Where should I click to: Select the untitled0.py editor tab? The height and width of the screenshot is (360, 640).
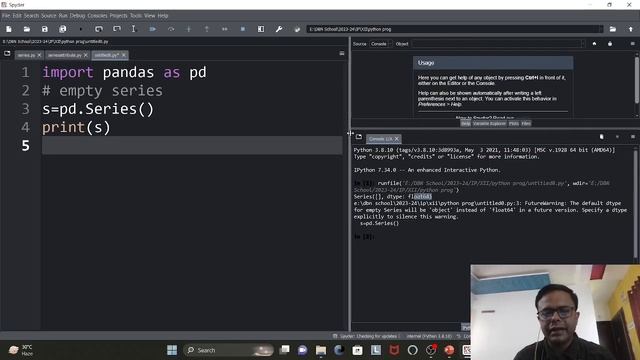pos(107,55)
